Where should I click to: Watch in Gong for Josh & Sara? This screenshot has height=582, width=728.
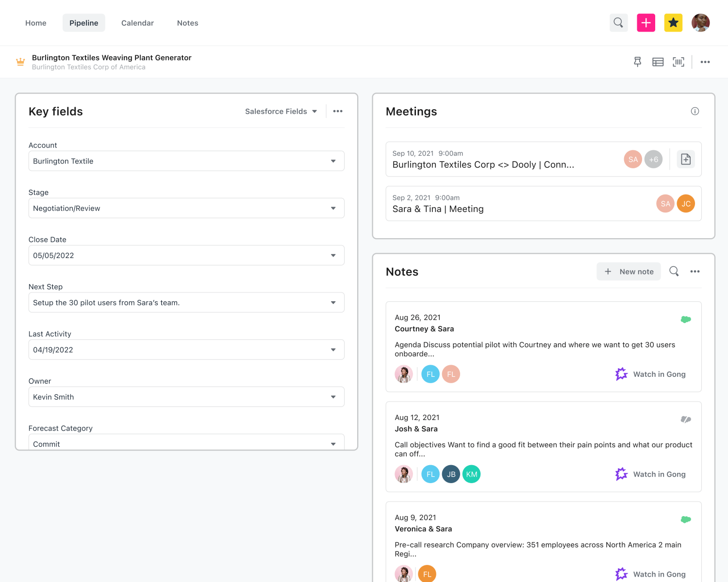(x=650, y=474)
